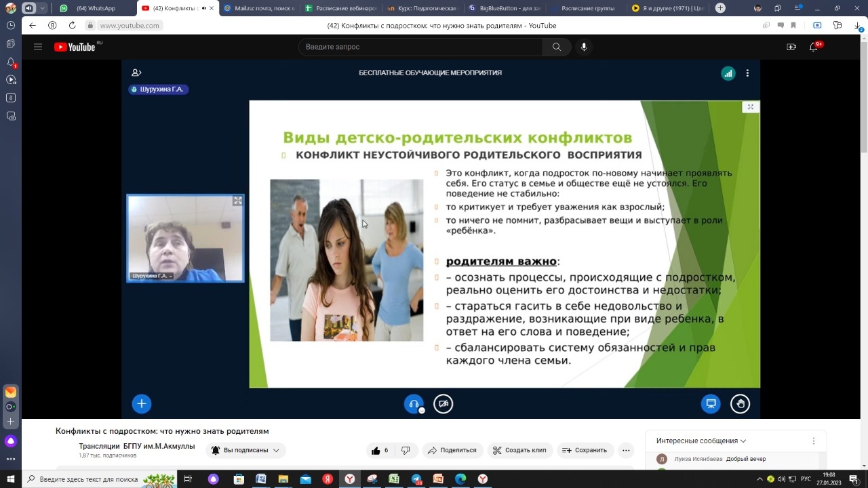Viewport: 868px width, 488px height.
Task: Click the "Создать клип" button
Action: click(x=519, y=450)
